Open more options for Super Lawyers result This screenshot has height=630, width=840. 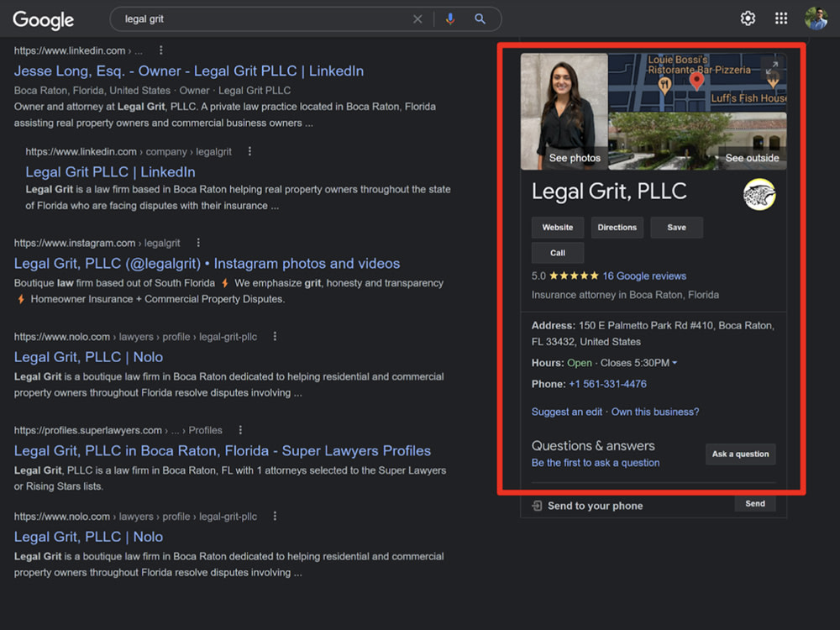coord(240,429)
